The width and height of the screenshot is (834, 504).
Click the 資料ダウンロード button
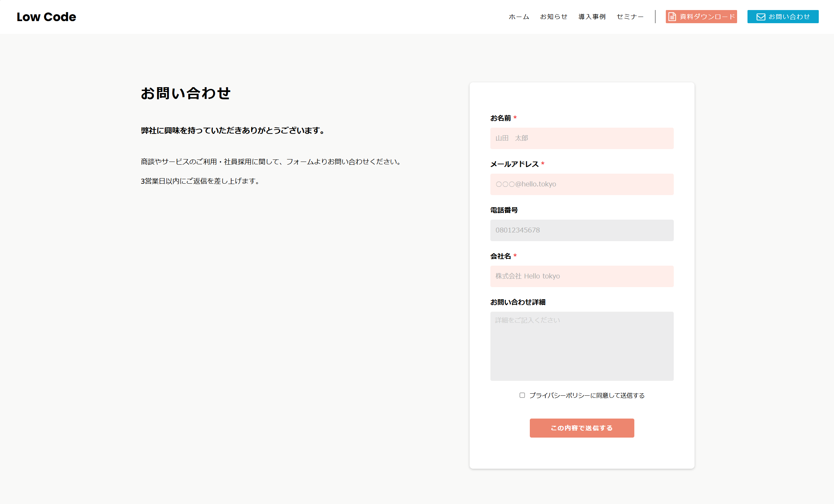click(701, 16)
